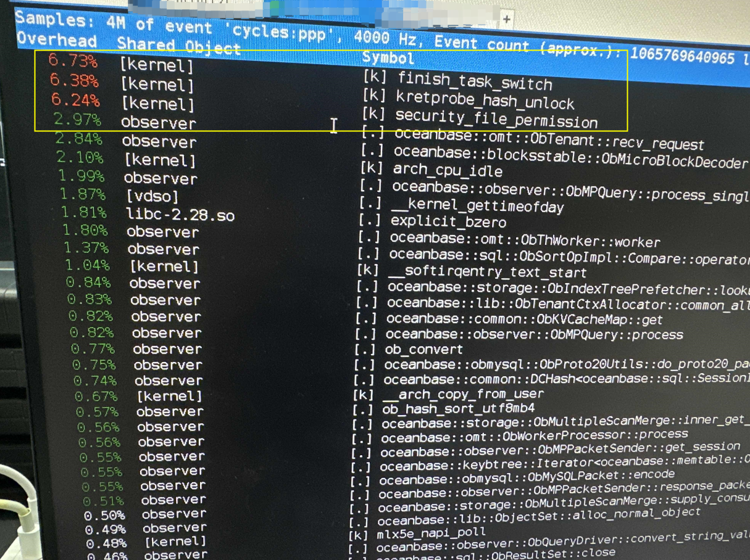750x560 pixels.
Task: Open new tab with plus button
Action: 506,19
